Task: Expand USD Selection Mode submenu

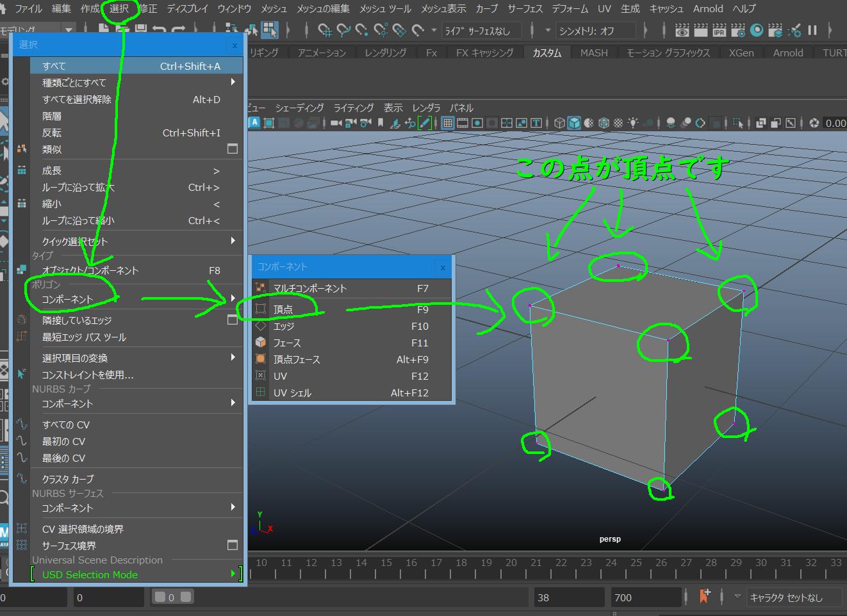Action: pos(233,574)
